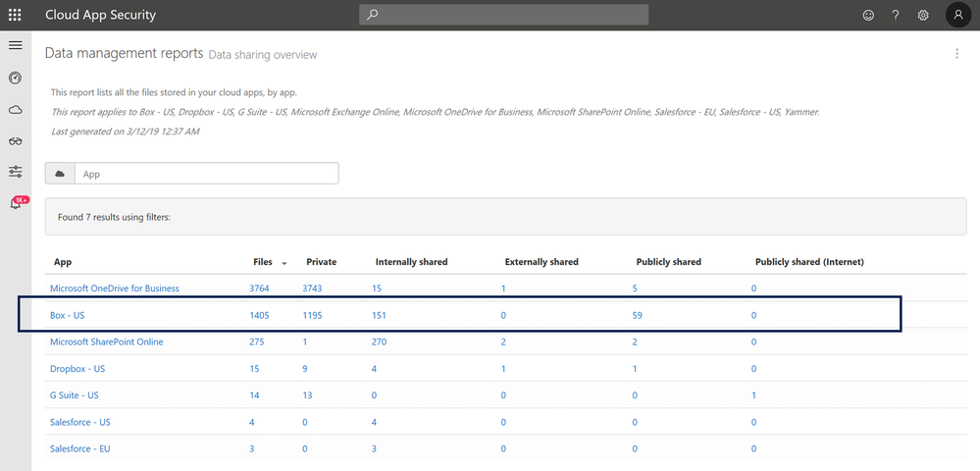Toggle the Files column sort arrow
Screen dimensions: 980x471
point(284,263)
